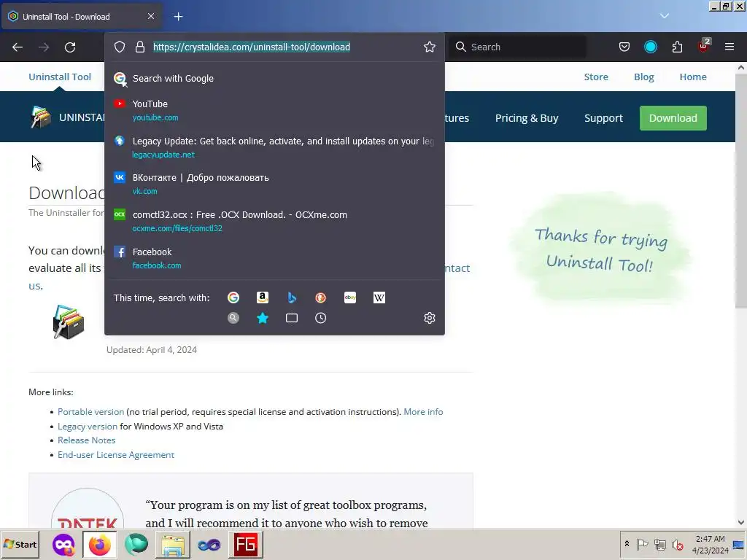
Task: Open the Blog link
Action: tap(643, 77)
